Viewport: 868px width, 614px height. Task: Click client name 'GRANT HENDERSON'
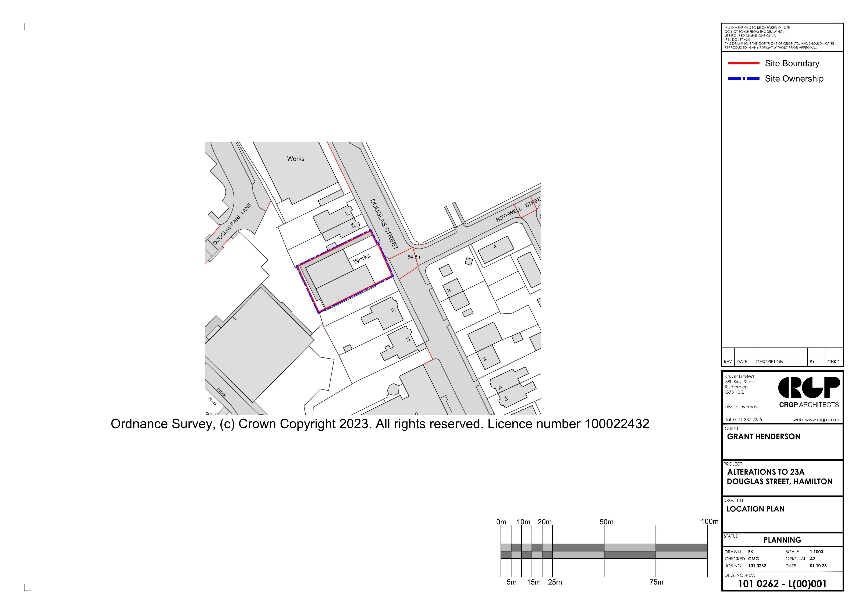[764, 437]
